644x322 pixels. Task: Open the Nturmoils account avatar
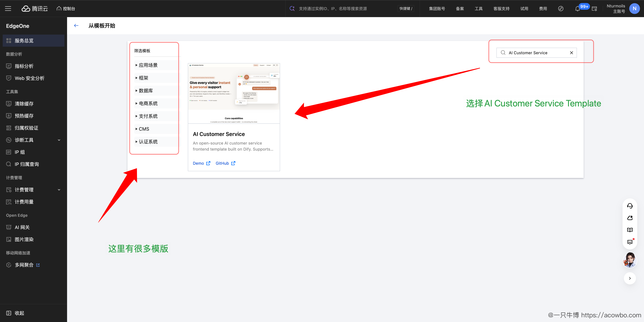634,9
